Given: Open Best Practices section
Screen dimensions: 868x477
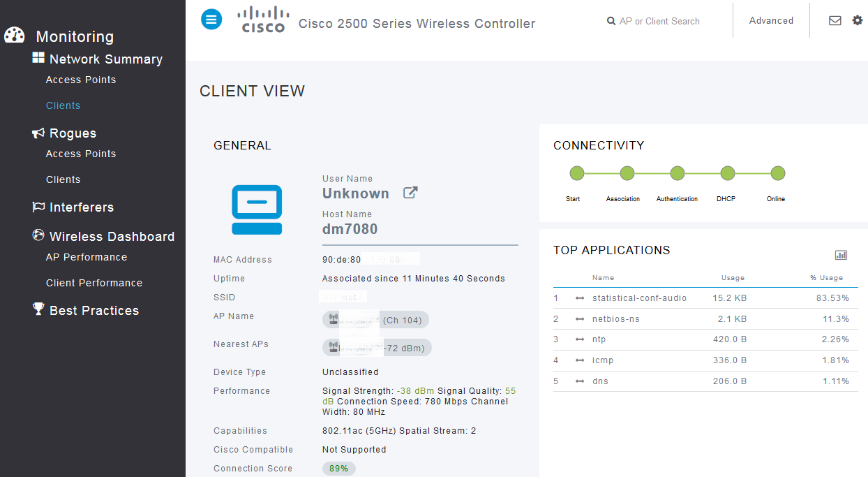Looking at the screenshot, I should click(x=94, y=311).
